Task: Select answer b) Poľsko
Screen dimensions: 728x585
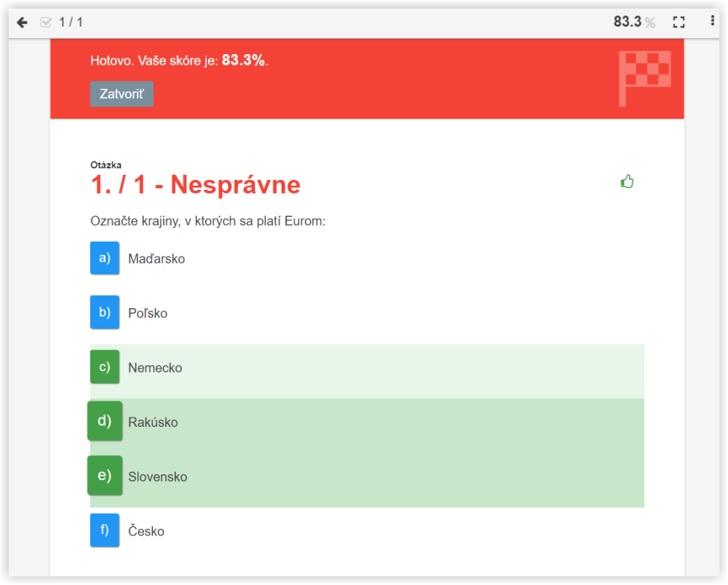Action: point(104,313)
